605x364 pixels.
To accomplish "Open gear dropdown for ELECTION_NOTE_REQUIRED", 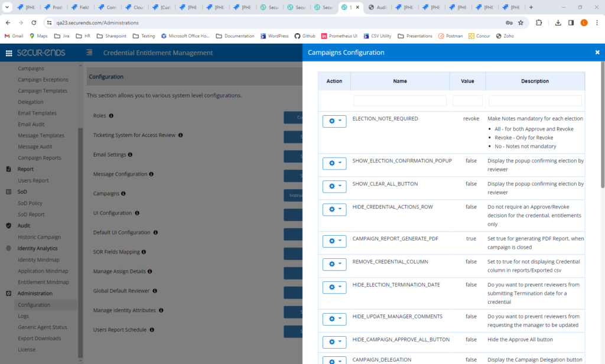I will click(x=334, y=121).
